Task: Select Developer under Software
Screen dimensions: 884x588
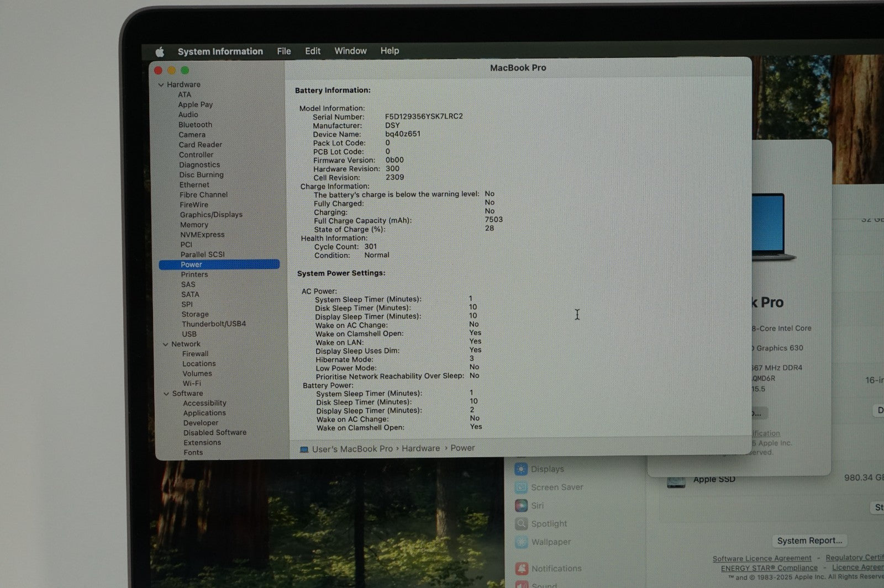Action: tap(201, 423)
